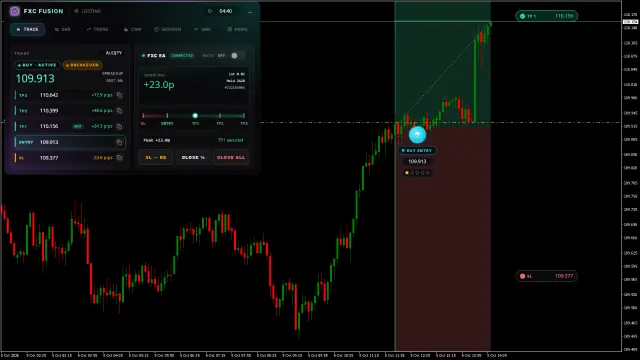Click the Close % button
The width and height of the screenshot is (640, 360).
point(193,158)
